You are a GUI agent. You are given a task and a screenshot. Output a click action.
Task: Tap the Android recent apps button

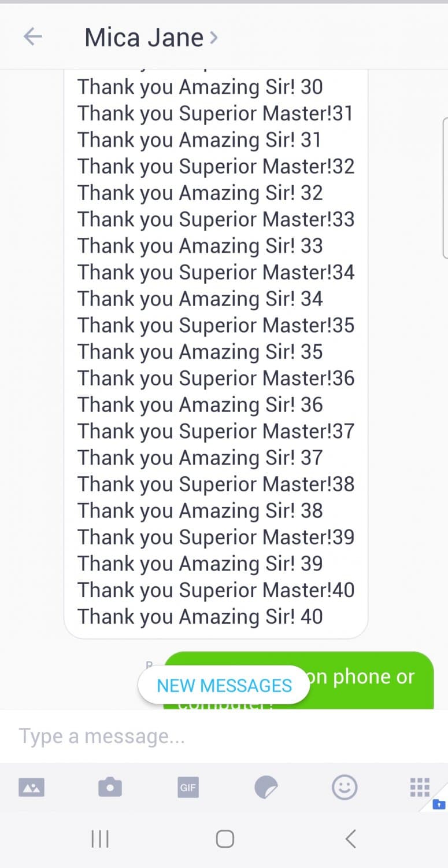point(100,838)
